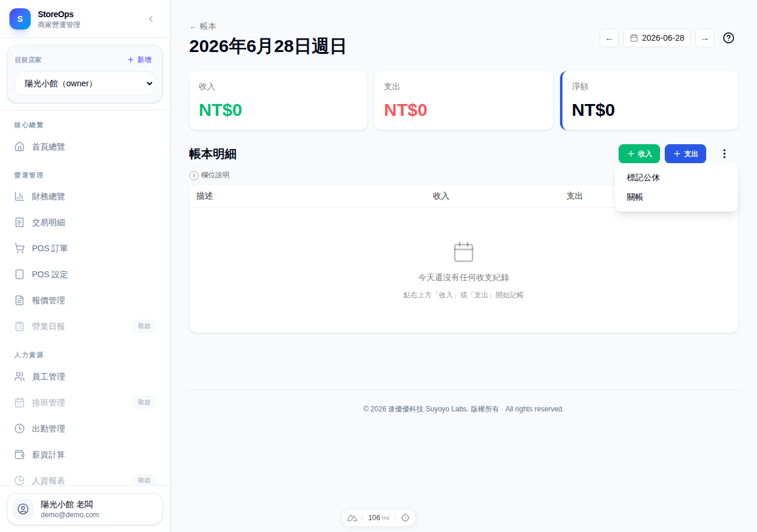Viewport: 757px width, 532px height.
Task: Click the 人資報表 pie chart icon
Action: coord(20,481)
